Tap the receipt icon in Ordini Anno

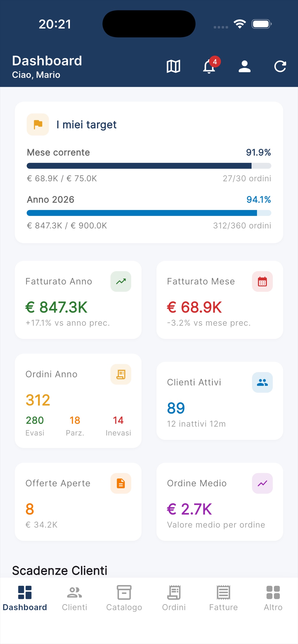pos(121,374)
